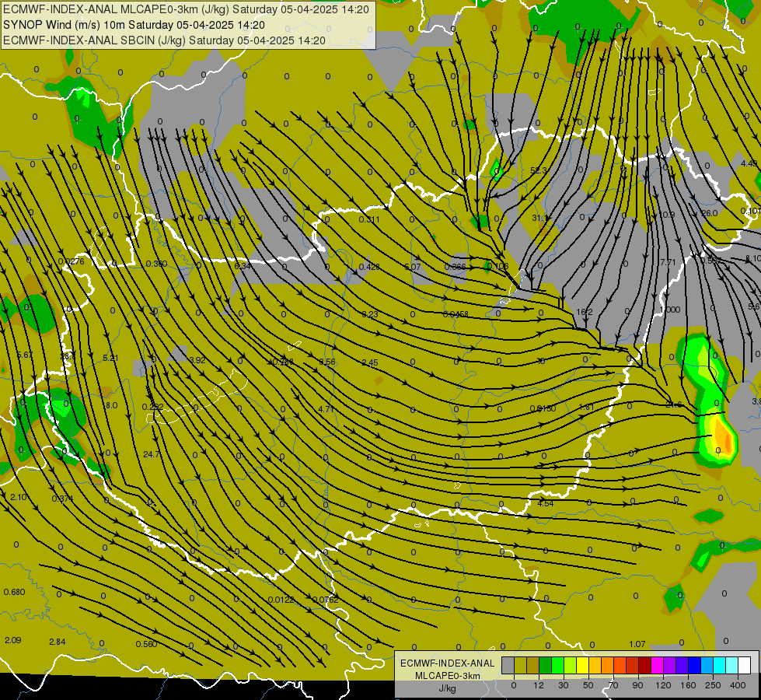Click the map value 31.1
Image resolution: width=761 pixels, height=700 pixels.
539,218
